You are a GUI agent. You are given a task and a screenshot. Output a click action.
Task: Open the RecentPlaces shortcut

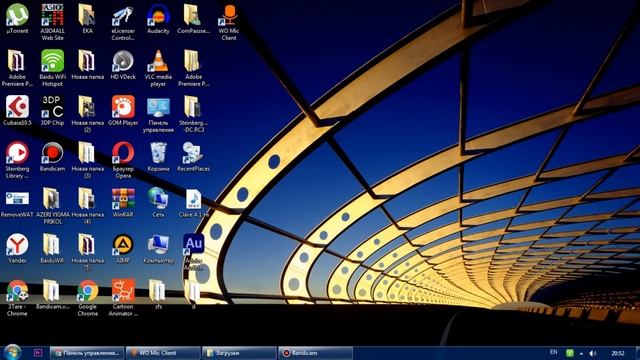[193, 156]
